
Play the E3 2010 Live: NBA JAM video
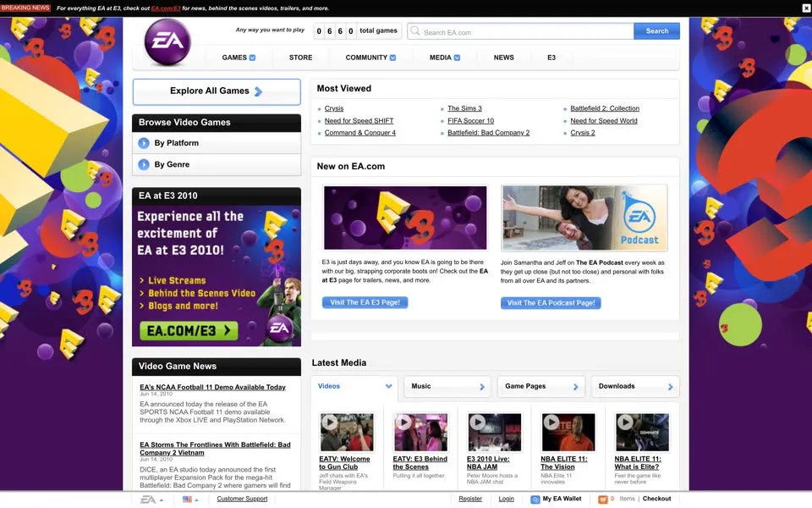tap(477, 422)
